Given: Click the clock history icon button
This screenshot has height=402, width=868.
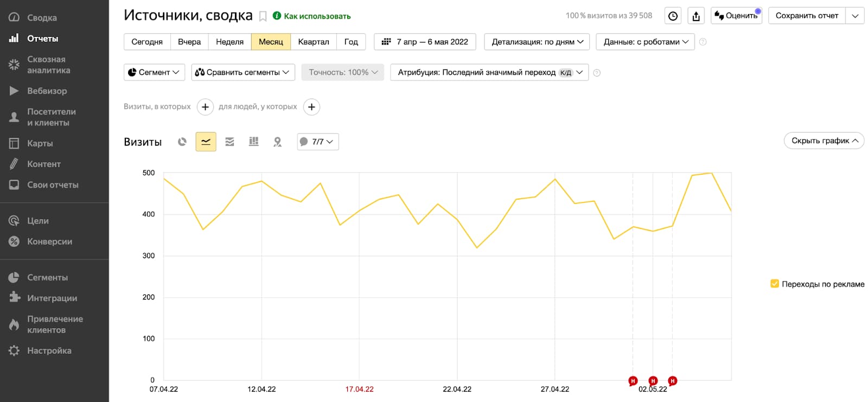Looking at the screenshot, I should click(x=673, y=16).
